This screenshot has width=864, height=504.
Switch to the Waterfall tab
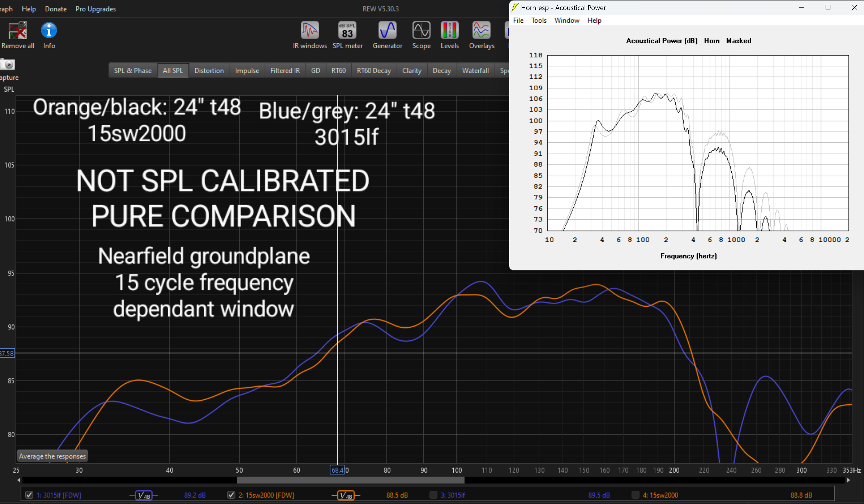click(x=475, y=71)
